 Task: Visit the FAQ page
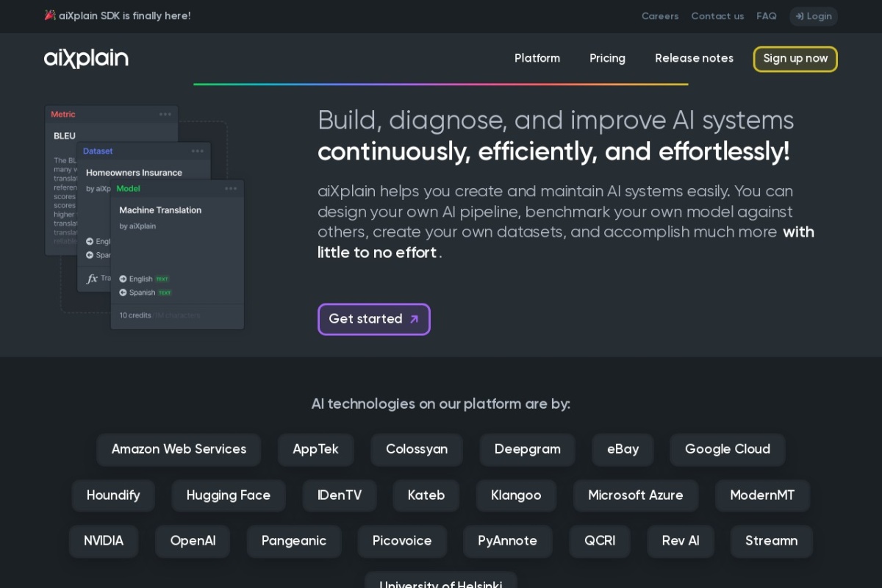[x=767, y=16]
